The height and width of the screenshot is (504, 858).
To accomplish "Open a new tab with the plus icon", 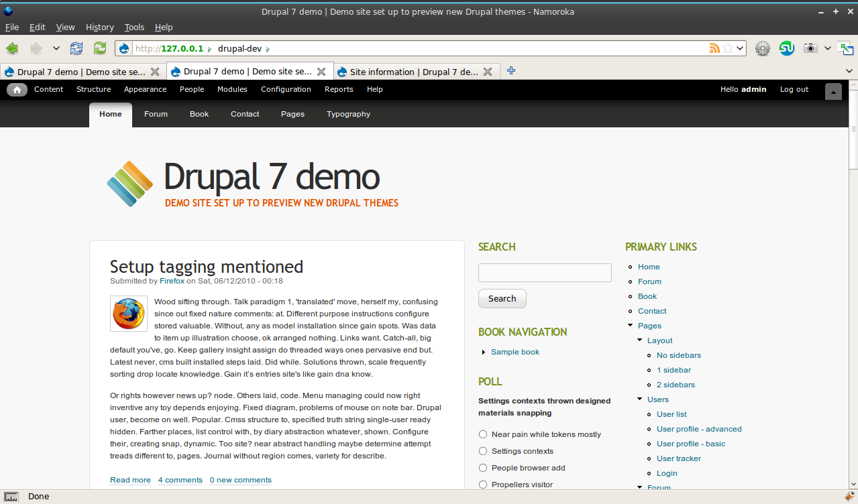I will tap(511, 71).
